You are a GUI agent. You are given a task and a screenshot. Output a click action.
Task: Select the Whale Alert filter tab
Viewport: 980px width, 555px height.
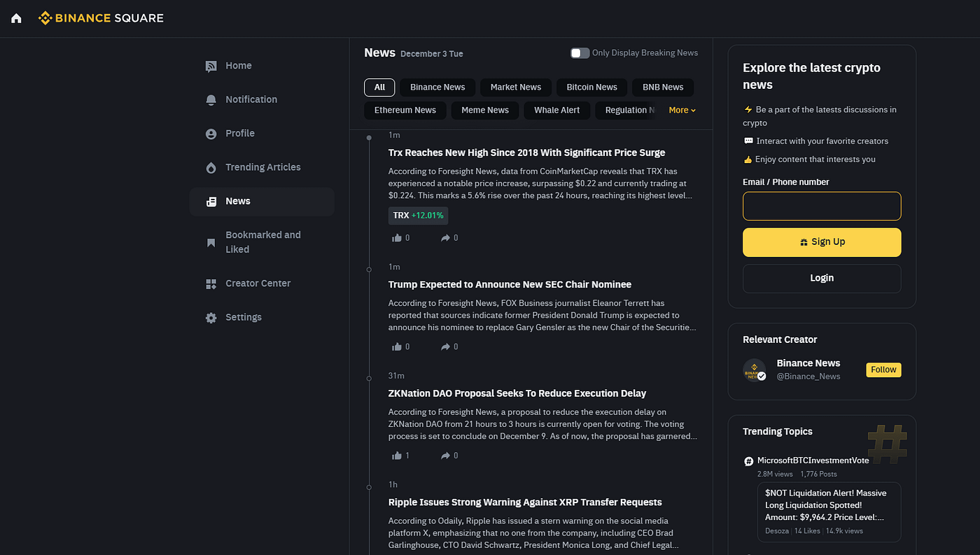[557, 110]
